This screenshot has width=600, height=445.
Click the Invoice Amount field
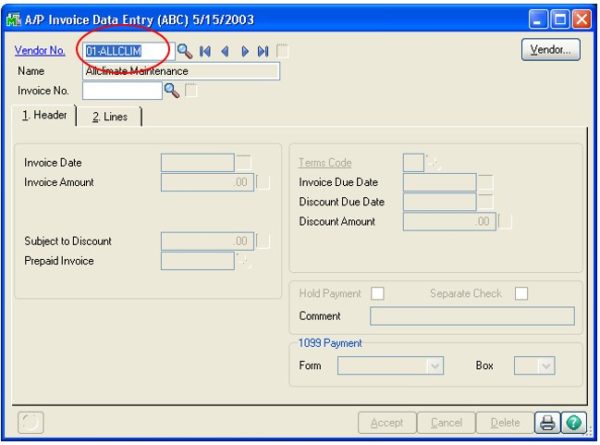click(207, 183)
